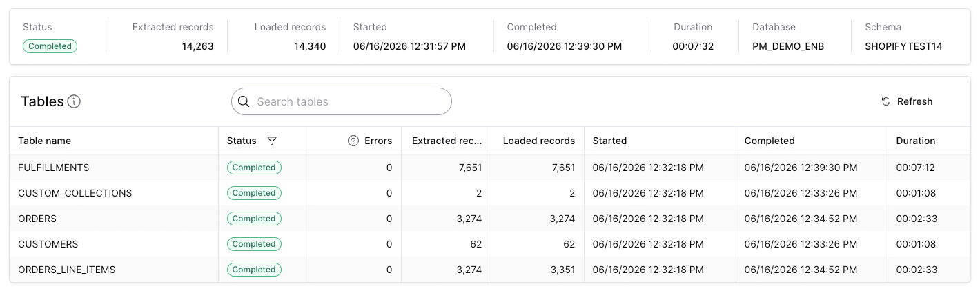Click FULFILLMENTS completed time 12:39:30 PM
The height and width of the screenshot is (291, 980).
801,168
